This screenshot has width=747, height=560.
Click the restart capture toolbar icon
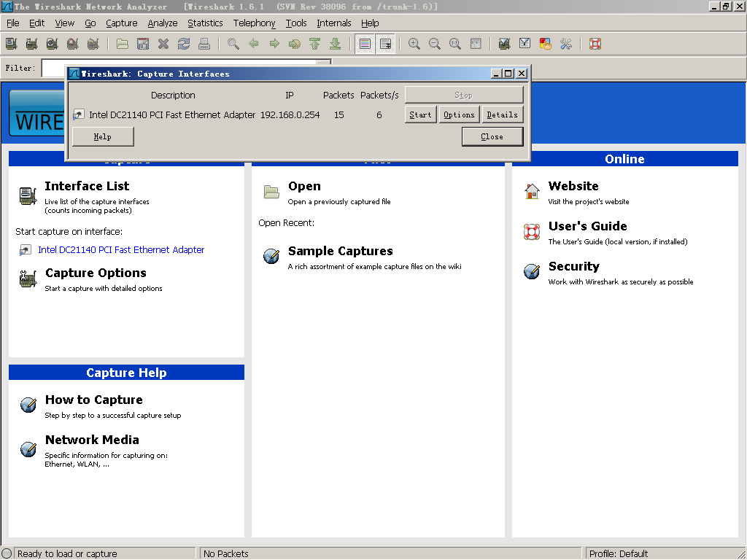tap(93, 44)
